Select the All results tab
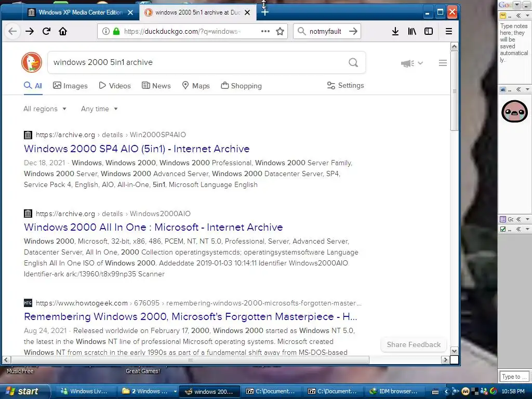This screenshot has width=532, height=399. tap(33, 86)
